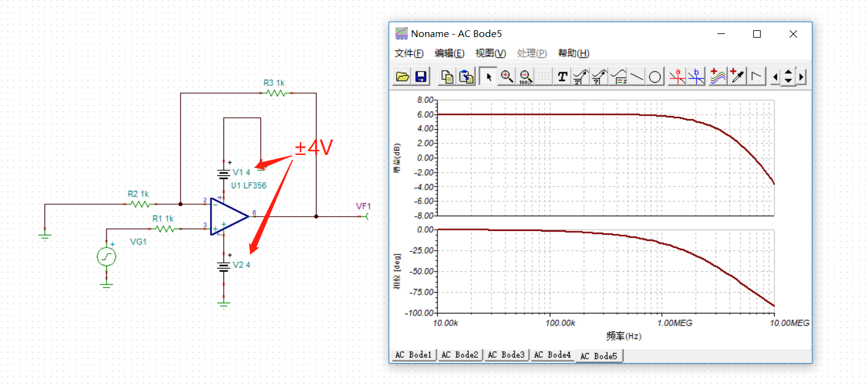Activate cursor a icon

[677, 77]
